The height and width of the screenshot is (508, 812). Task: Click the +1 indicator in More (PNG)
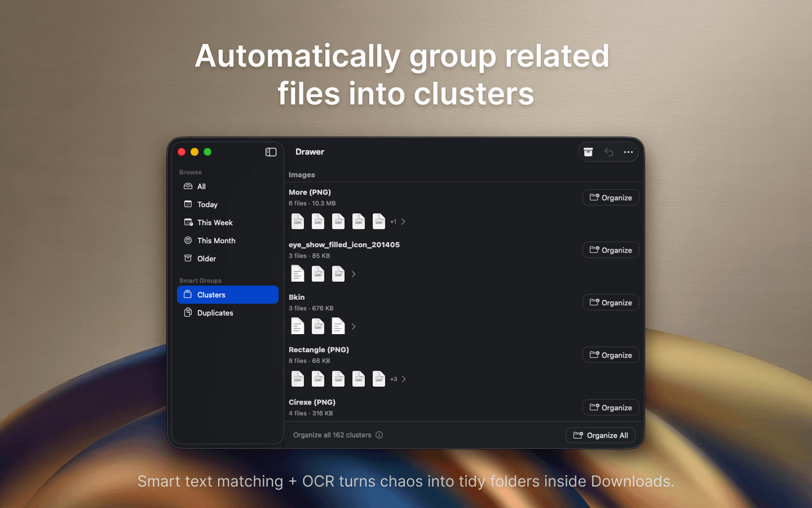coord(393,222)
